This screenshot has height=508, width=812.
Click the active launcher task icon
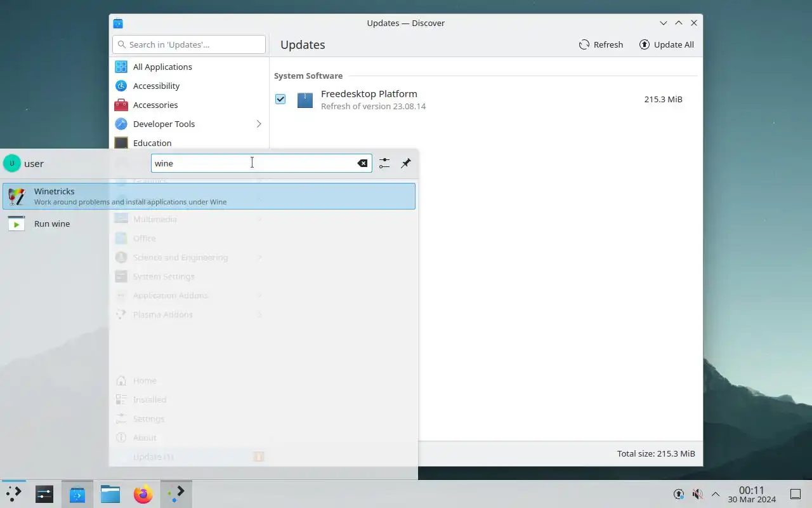pos(176,494)
